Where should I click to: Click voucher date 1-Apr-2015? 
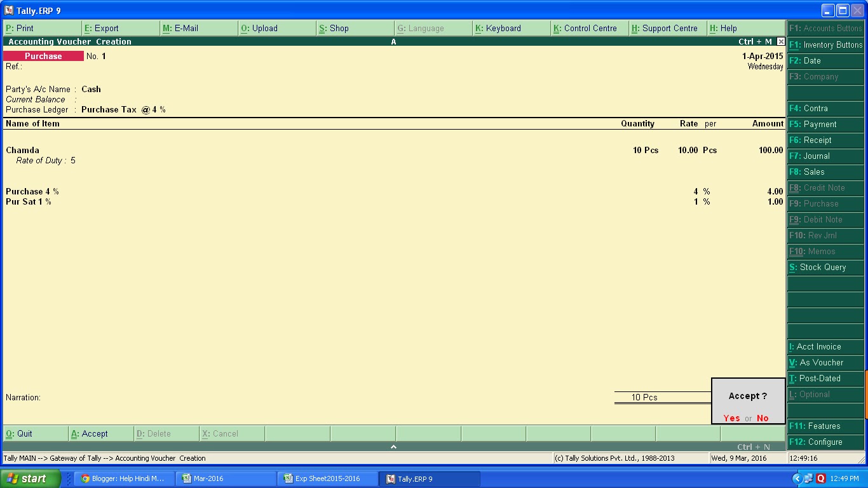[x=763, y=56]
